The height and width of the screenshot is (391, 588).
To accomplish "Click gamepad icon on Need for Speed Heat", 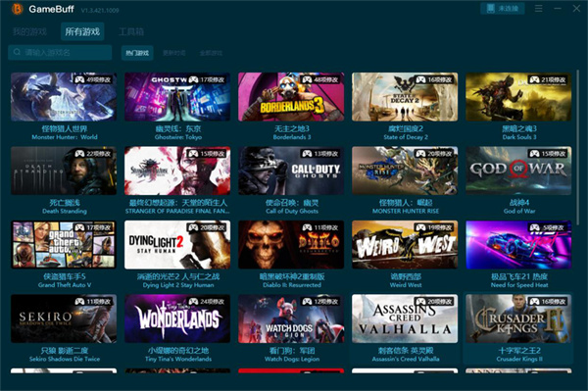I will pyautogui.click(x=534, y=227).
